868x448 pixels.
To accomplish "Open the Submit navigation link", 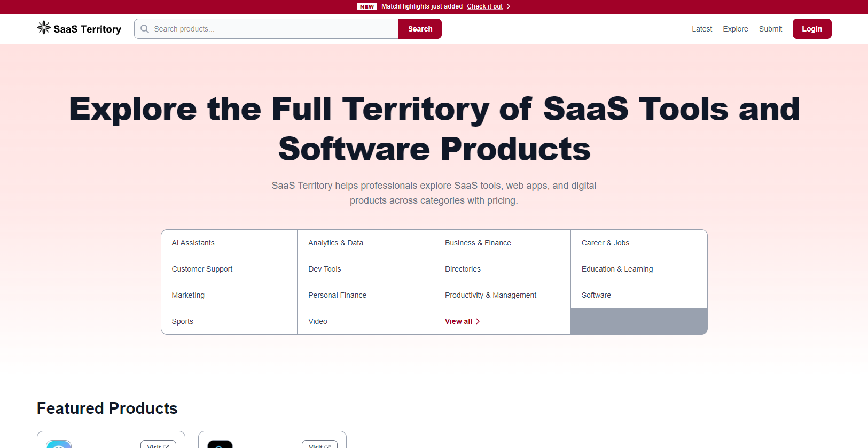I will [x=770, y=29].
